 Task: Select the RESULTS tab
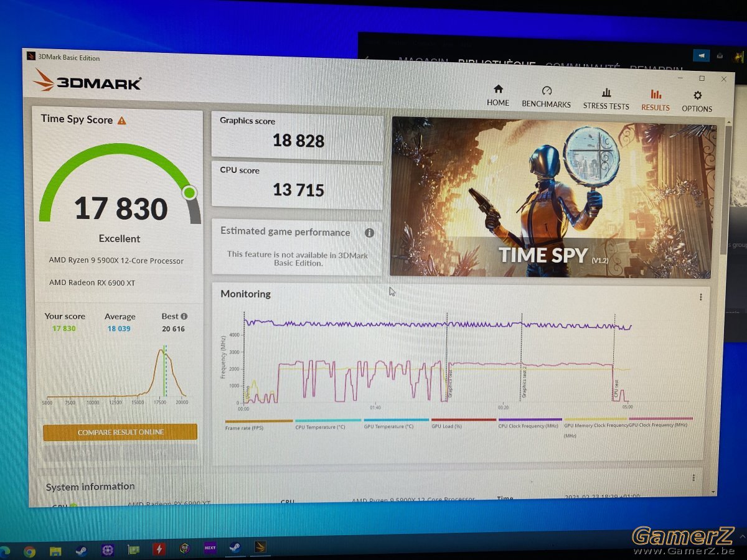click(655, 100)
